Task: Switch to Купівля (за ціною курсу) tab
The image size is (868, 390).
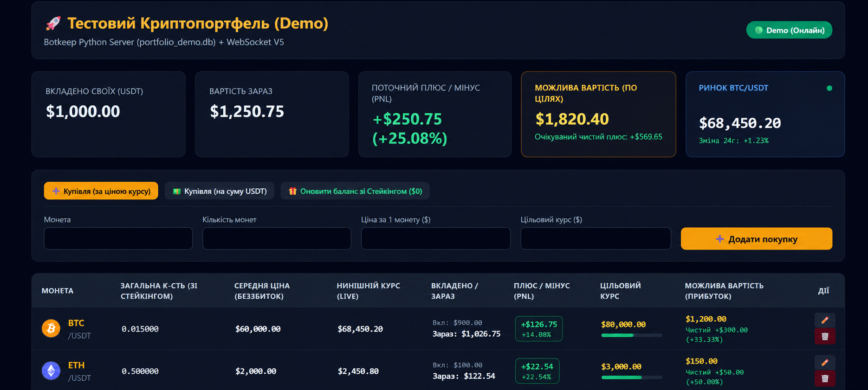Action: point(101,191)
